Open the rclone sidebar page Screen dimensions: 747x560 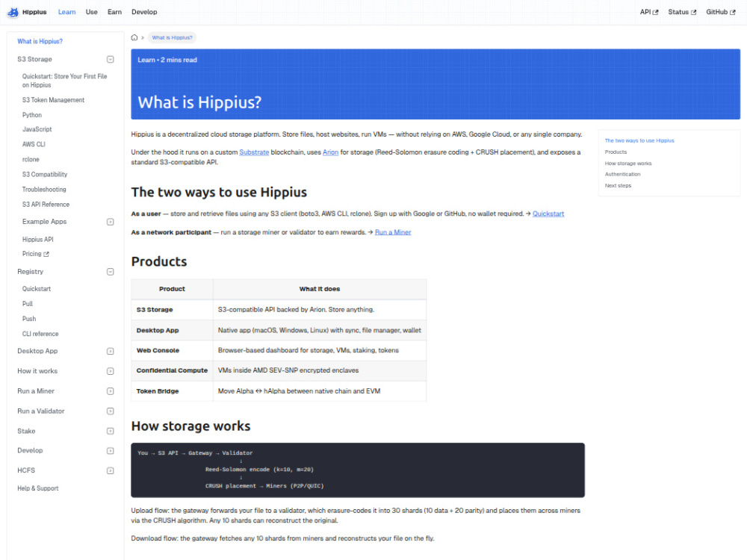coord(31,160)
